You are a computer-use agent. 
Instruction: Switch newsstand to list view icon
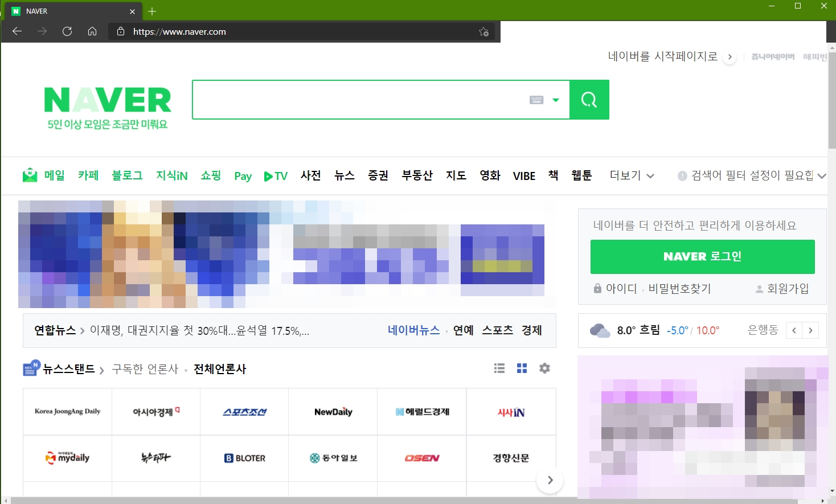point(499,368)
